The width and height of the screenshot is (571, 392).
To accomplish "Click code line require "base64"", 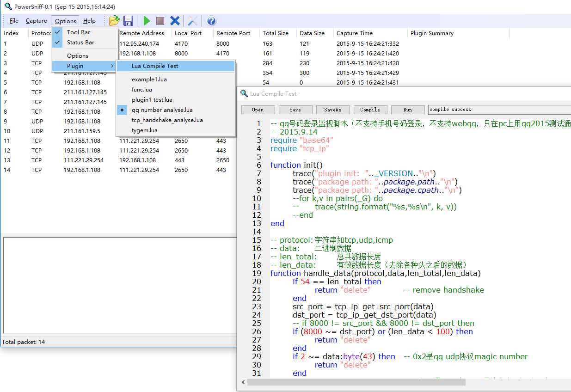I will [x=302, y=140].
